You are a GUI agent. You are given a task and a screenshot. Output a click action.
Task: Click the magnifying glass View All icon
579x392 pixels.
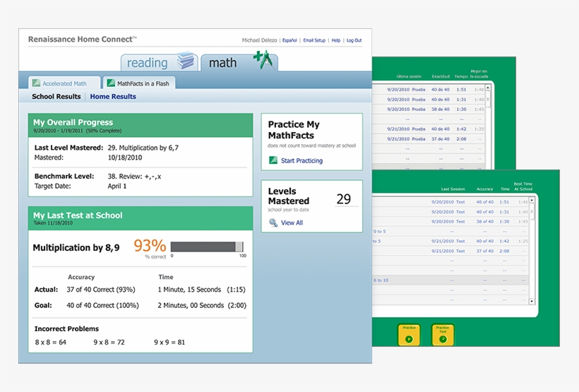pyautogui.click(x=273, y=222)
